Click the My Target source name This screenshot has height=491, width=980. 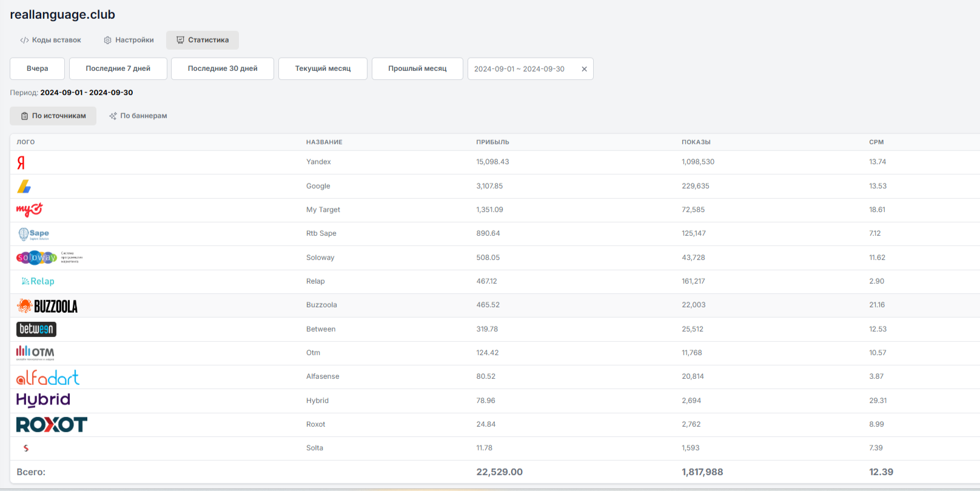[x=323, y=210]
